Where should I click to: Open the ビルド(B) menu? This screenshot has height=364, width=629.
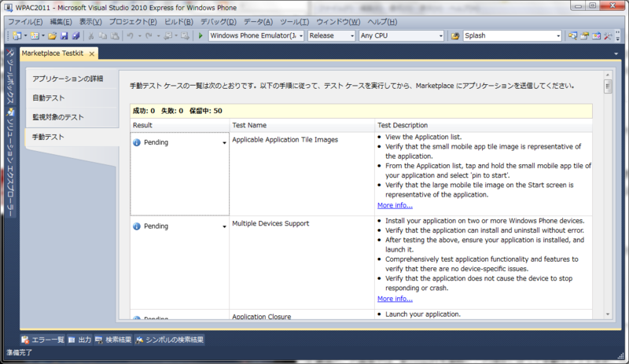(178, 22)
